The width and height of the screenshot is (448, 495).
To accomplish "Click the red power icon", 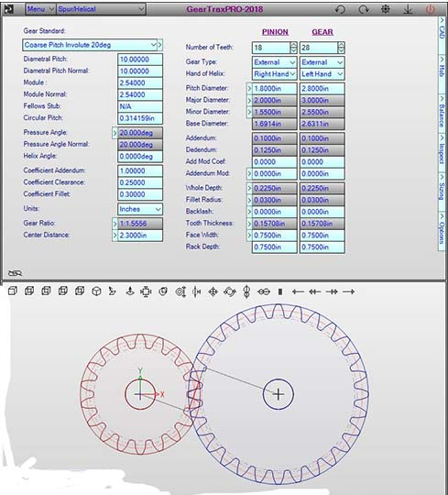I will [431, 9].
